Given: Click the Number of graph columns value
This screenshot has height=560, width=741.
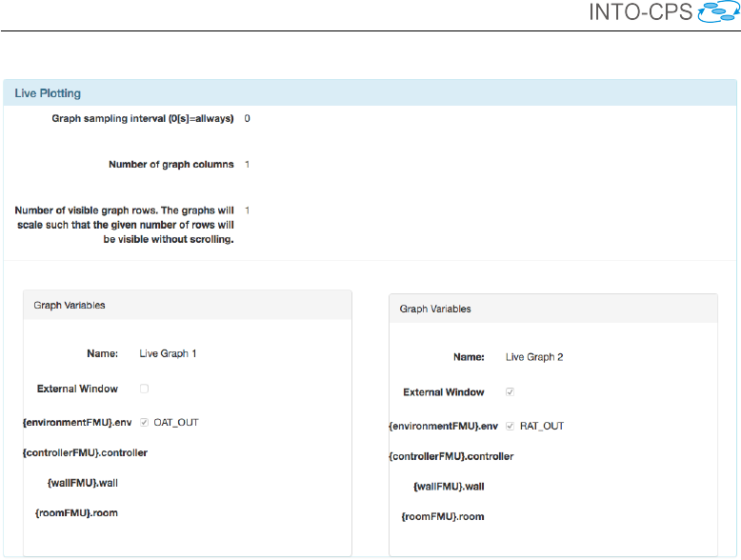Looking at the screenshot, I should (247, 165).
